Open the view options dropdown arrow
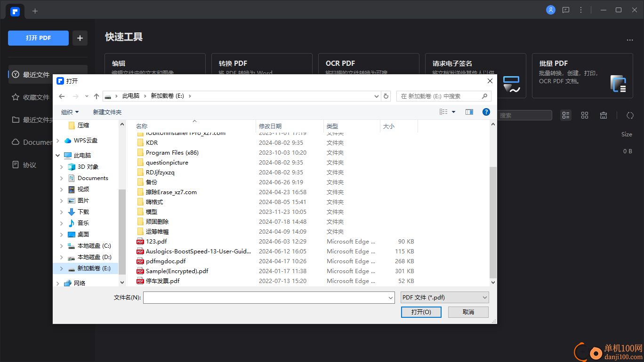The height and width of the screenshot is (362, 644). 454,112
